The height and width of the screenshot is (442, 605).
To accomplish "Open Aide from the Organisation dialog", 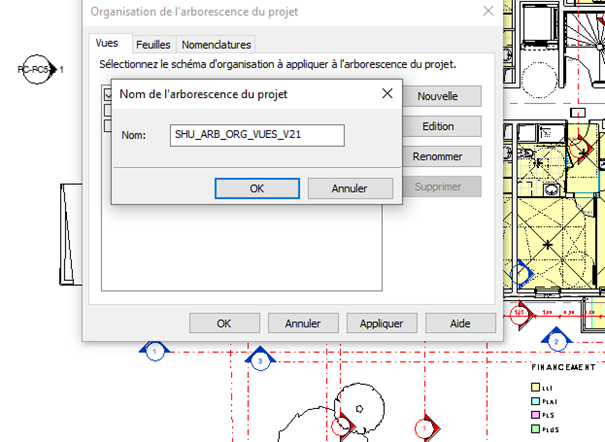I will [x=460, y=323].
